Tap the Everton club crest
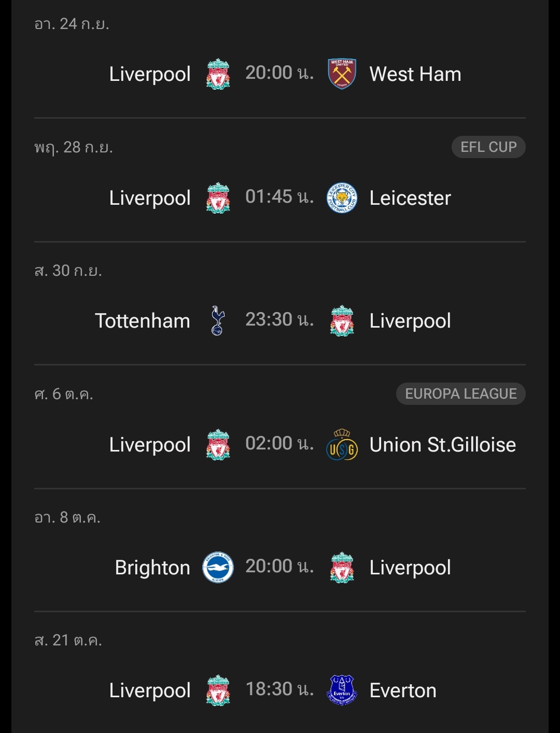The height and width of the screenshot is (733, 560). tap(342, 690)
